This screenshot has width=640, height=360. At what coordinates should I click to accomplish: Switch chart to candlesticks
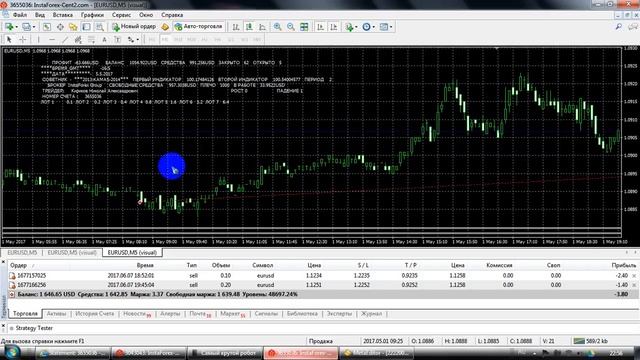coord(249,27)
